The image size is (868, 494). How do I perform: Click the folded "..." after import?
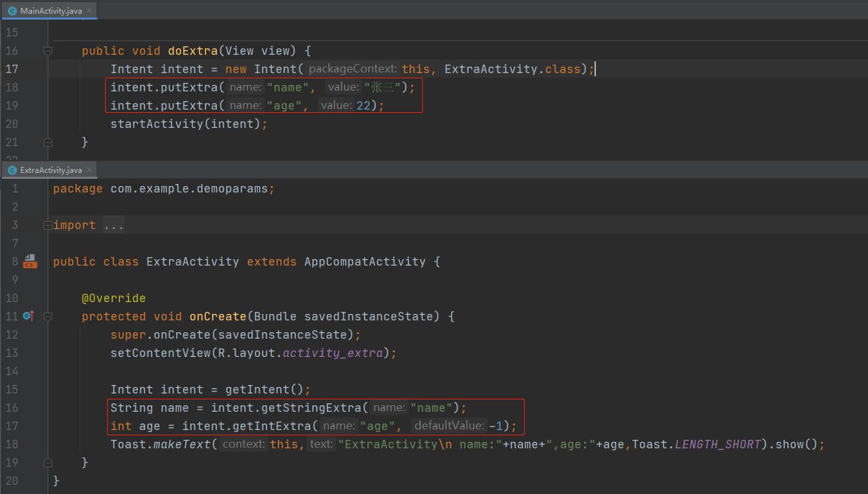point(114,225)
